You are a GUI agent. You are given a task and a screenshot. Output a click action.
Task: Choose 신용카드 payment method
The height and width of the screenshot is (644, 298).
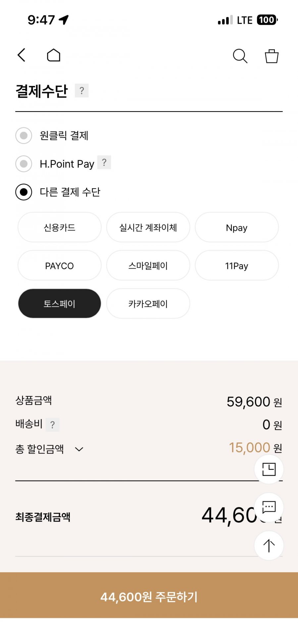(60, 228)
